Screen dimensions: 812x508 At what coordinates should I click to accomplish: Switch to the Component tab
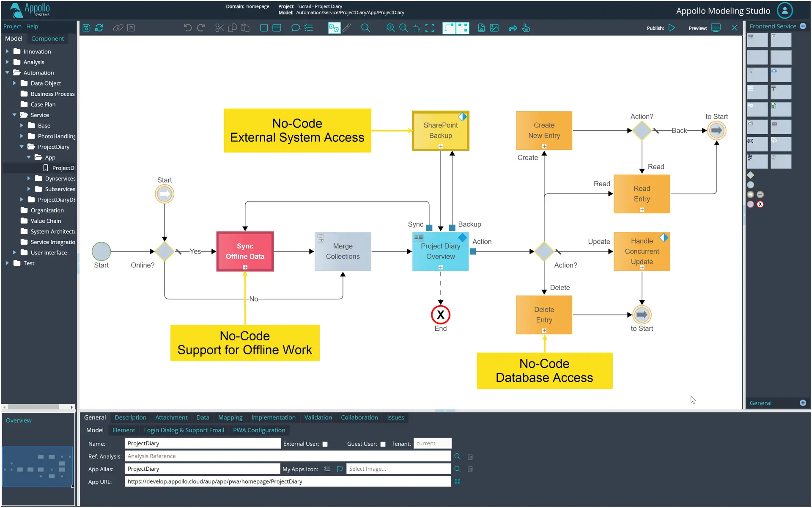click(47, 39)
